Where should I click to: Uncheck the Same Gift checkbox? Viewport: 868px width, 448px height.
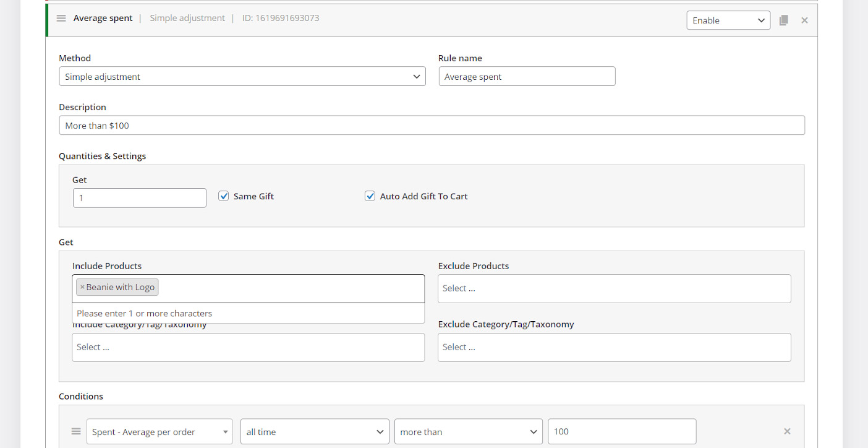pyautogui.click(x=224, y=196)
